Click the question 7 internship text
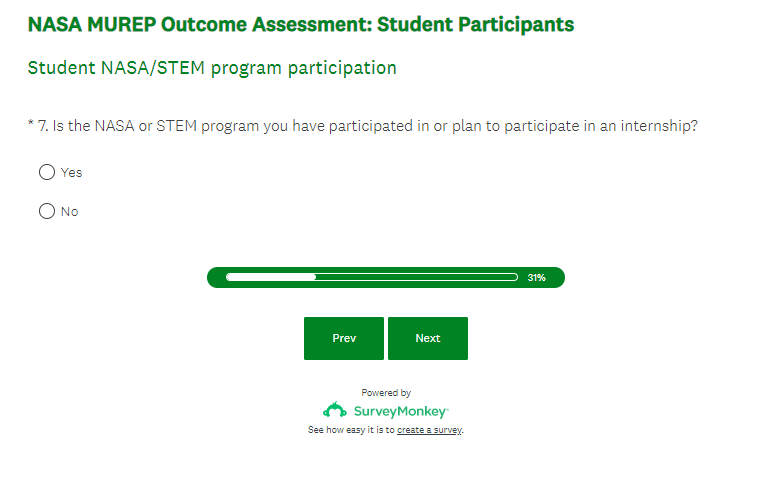Image resolution: width=767 pixels, height=477 pixels. click(380, 126)
